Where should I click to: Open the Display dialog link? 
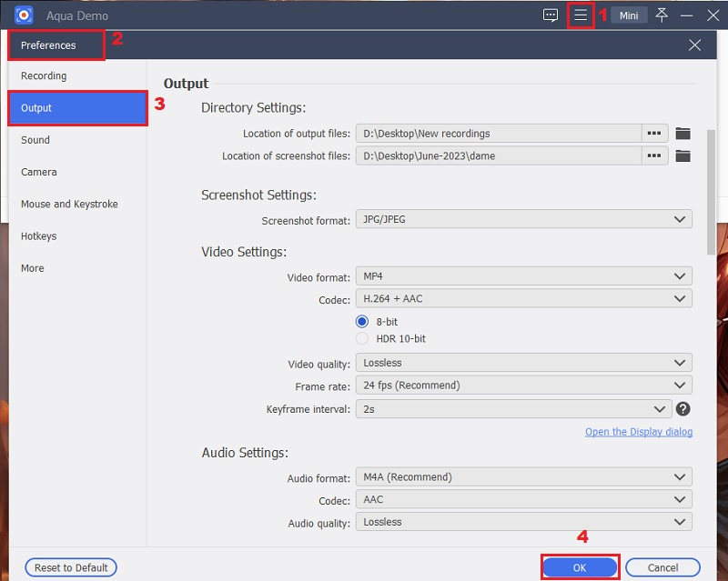coord(639,432)
